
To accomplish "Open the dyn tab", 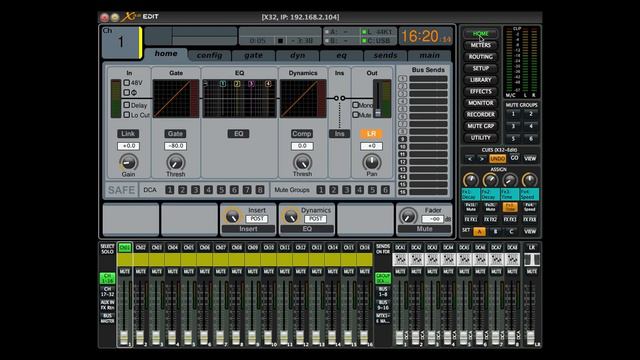I will 298,55.
